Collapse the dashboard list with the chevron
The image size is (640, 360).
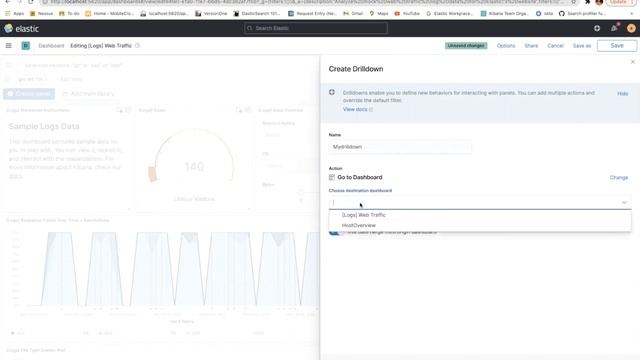coord(624,202)
